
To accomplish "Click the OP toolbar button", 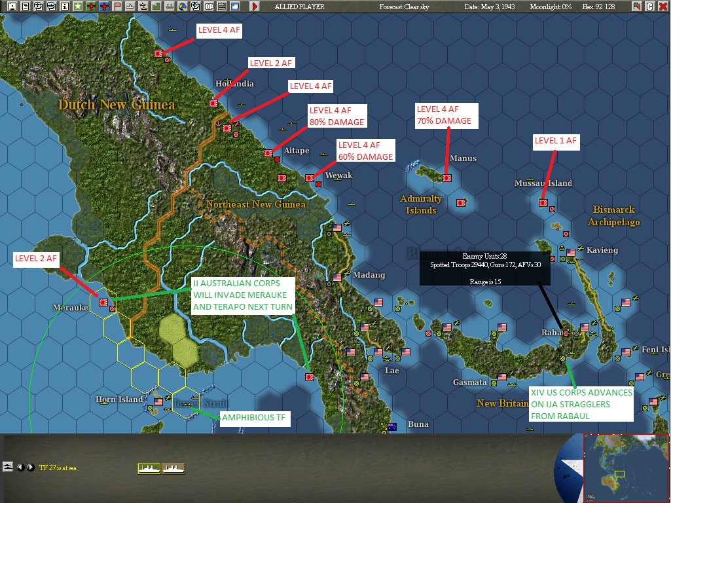I will [x=208, y=7].
